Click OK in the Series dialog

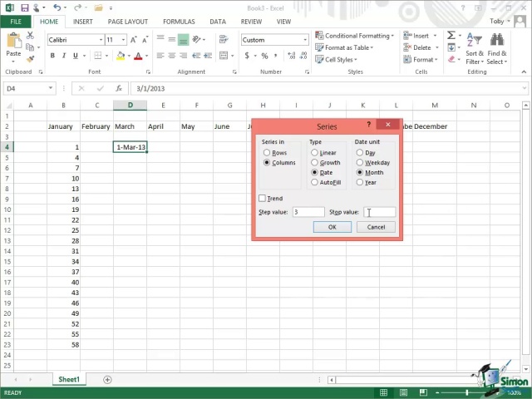(x=332, y=227)
